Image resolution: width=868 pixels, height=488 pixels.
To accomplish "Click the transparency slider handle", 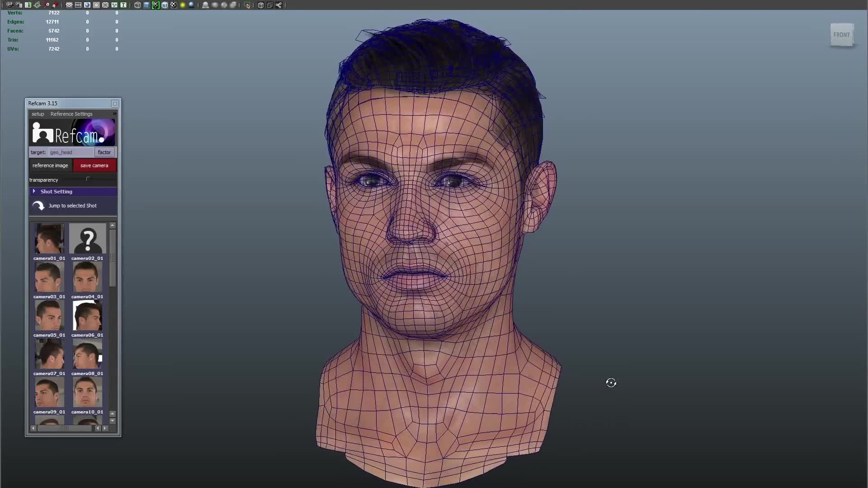I will (x=88, y=179).
